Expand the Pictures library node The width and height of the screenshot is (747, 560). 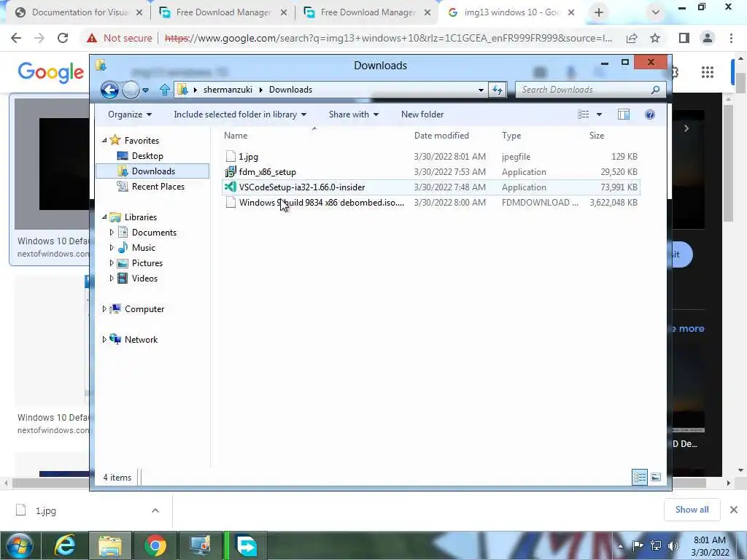(112, 262)
